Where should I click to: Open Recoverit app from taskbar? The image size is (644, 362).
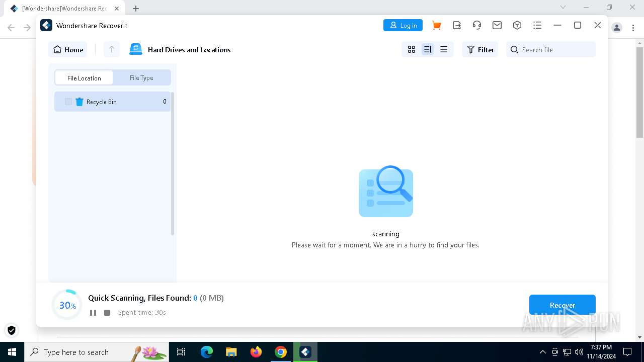pos(305,352)
